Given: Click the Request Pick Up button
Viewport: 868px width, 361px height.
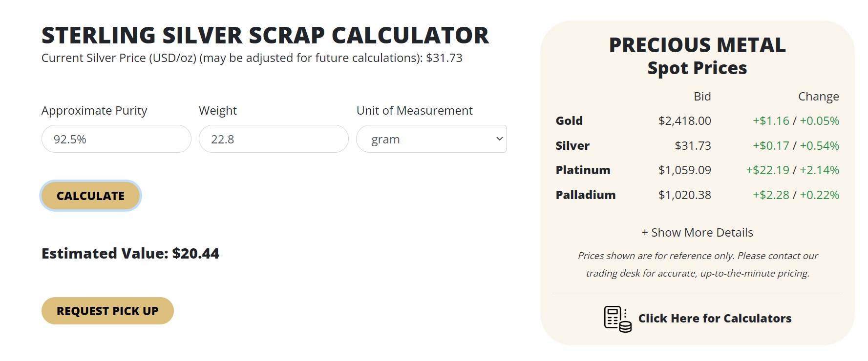Looking at the screenshot, I should 107,311.
